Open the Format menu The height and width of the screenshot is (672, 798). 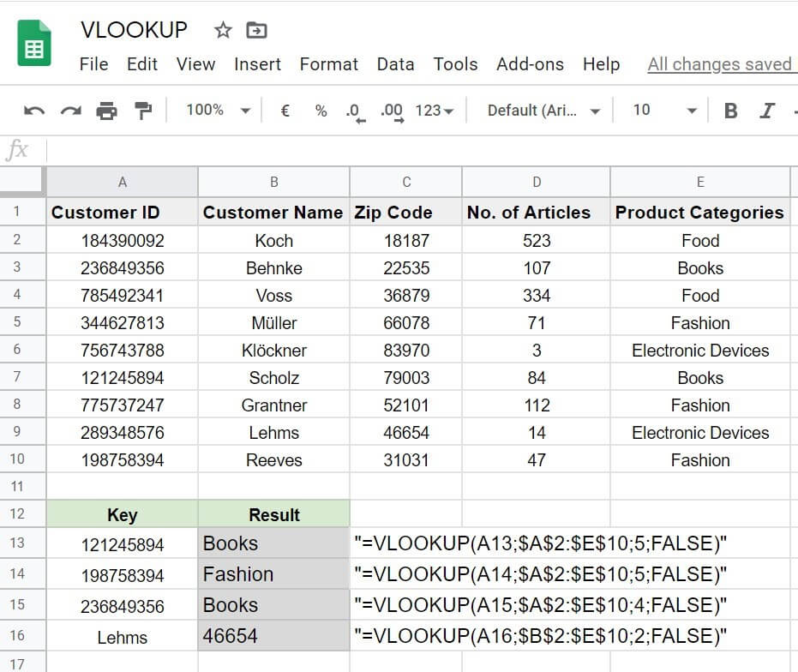[x=329, y=64]
